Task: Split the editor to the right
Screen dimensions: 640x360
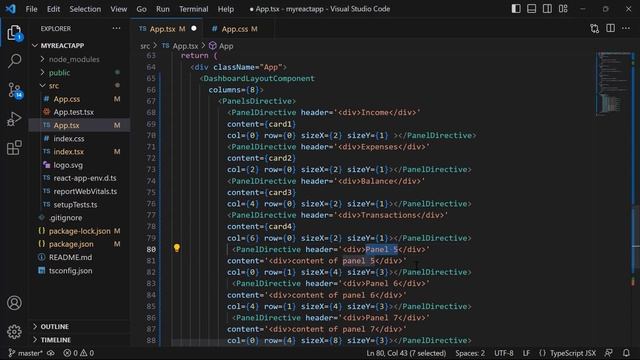Action: [611, 28]
